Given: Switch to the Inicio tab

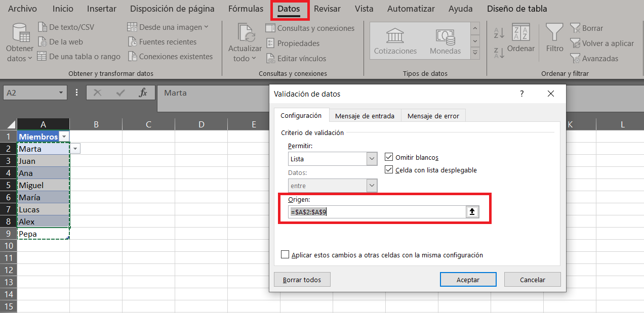Looking at the screenshot, I should coord(63,9).
